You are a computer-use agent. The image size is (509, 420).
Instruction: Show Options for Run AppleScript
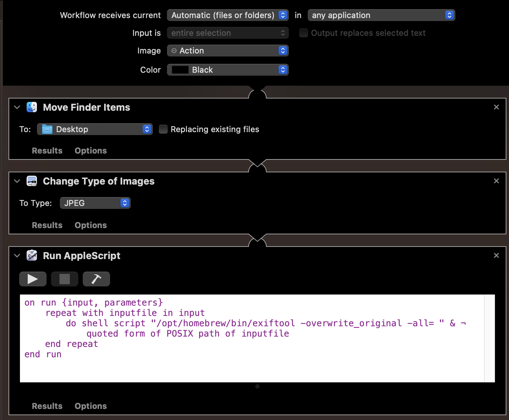click(x=90, y=406)
